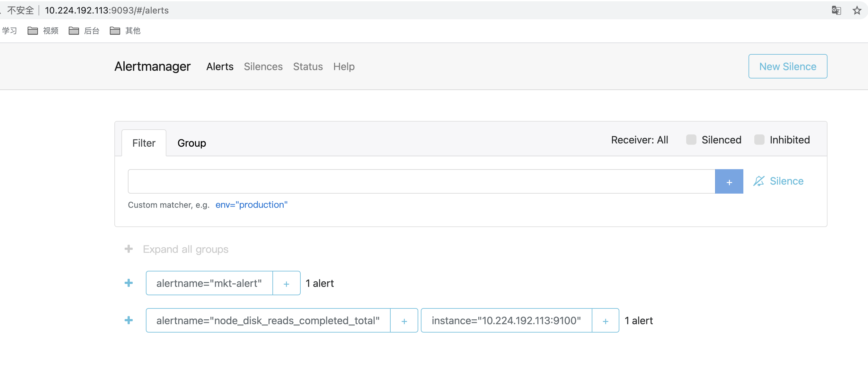868x375 pixels.
Task: Expand the node_disk_reads_completed_total alert group
Action: pyautogui.click(x=128, y=320)
